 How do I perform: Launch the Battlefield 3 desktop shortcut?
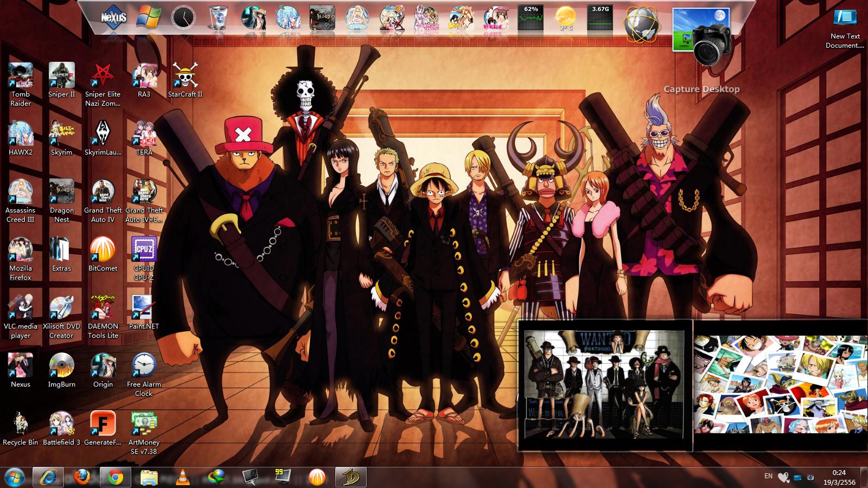[61, 428]
